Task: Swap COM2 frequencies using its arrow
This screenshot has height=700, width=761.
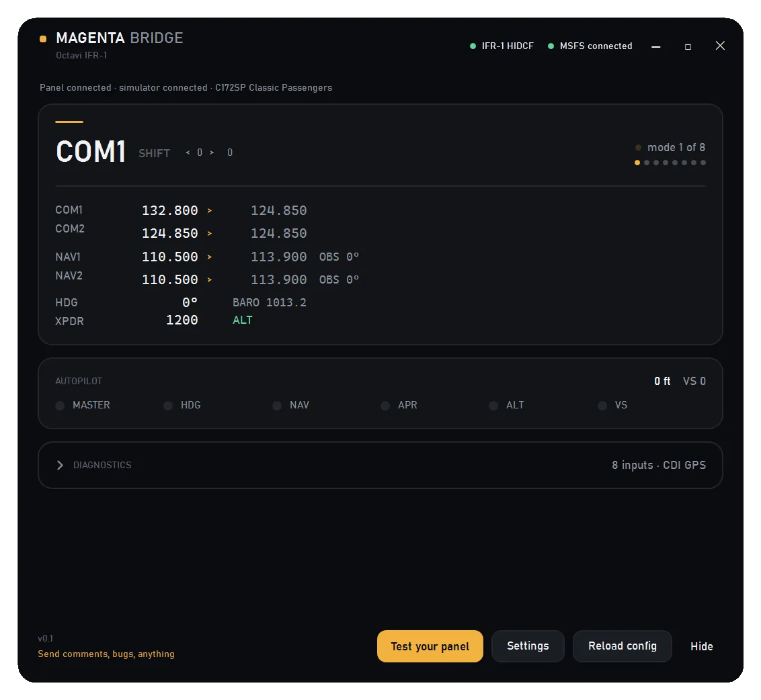Action: [210, 233]
